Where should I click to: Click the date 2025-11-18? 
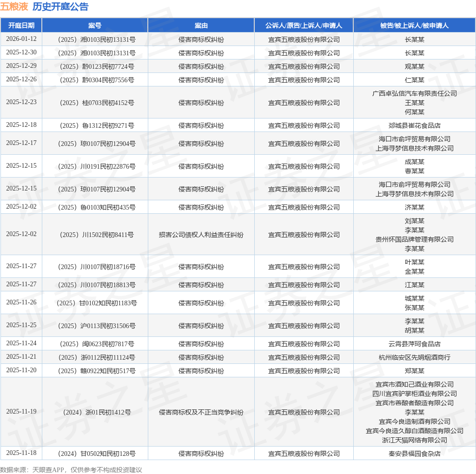[21, 453]
